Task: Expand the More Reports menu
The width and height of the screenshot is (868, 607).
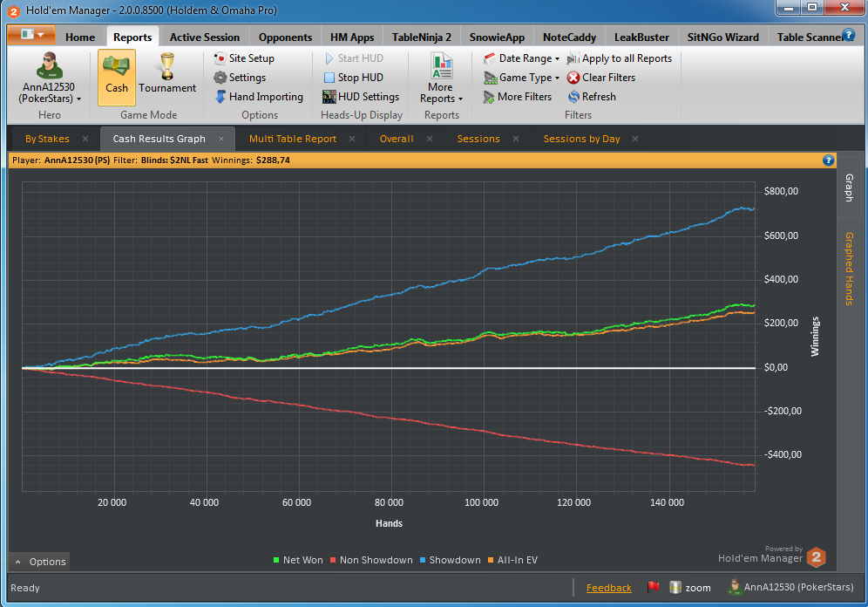Action: point(441,78)
